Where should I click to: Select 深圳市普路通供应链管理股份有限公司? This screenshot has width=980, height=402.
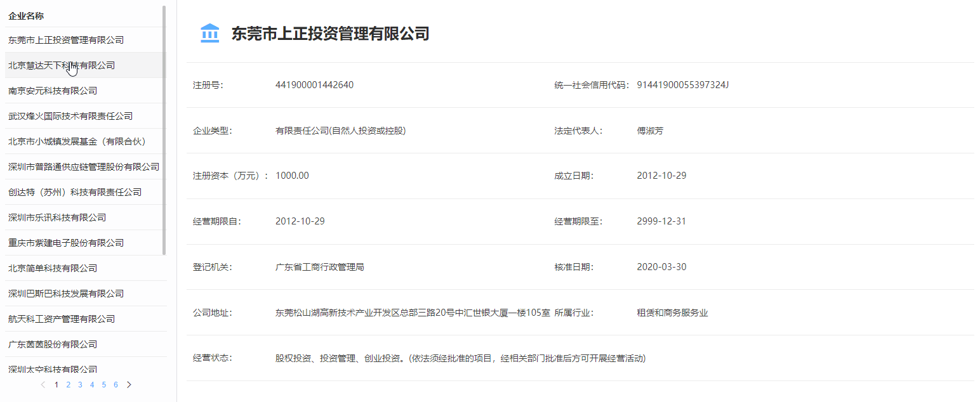84,167
